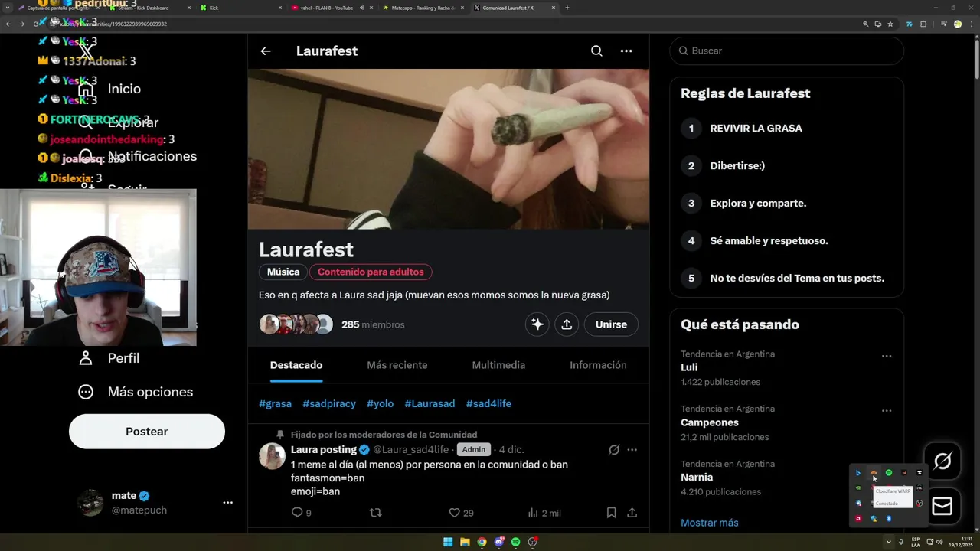The width and height of the screenshot is (980, 551).
Task: Share the community via the upload icon button
Action: [x=567, y=324]
